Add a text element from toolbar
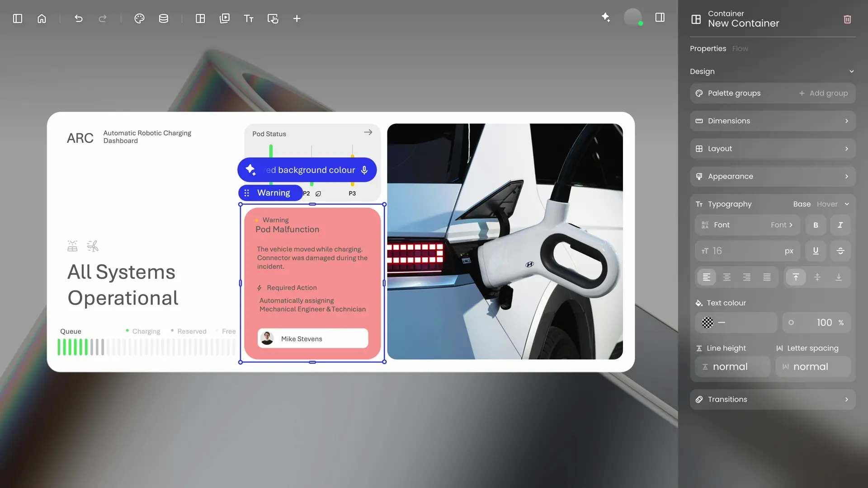The width and height of the screenshot is (868, 488). [x=249, y=19]
